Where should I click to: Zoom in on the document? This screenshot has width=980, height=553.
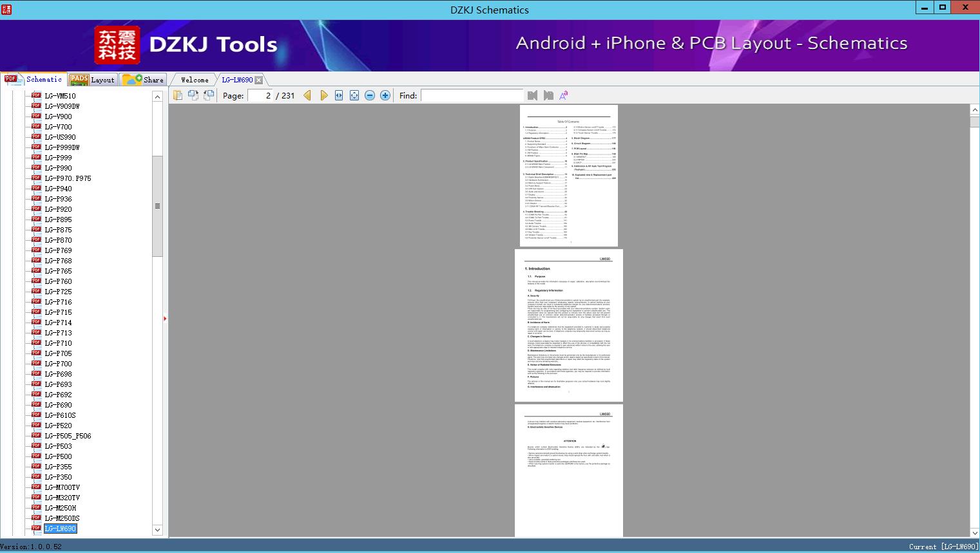(x=385, y=95)
